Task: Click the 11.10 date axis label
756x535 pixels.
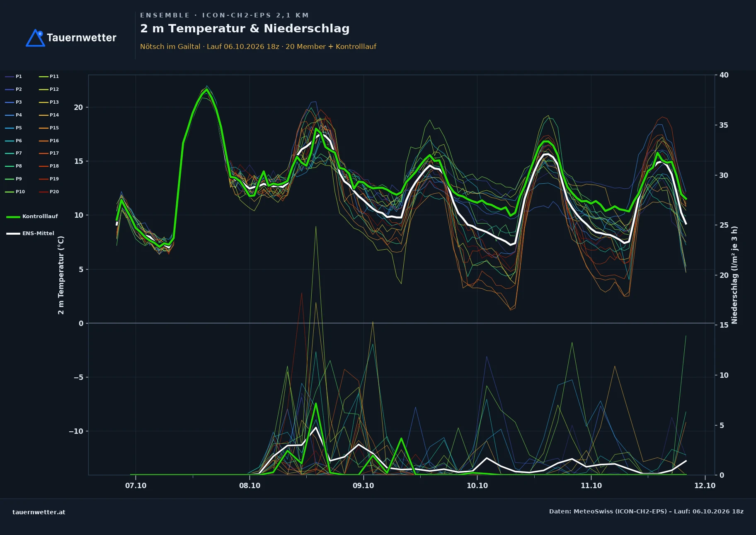Action: pyautogui.click(x=591, y=486)
